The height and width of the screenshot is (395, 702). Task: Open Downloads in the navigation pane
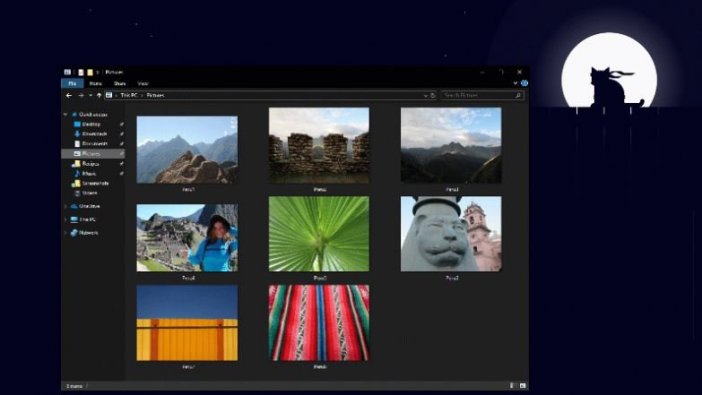94,134
